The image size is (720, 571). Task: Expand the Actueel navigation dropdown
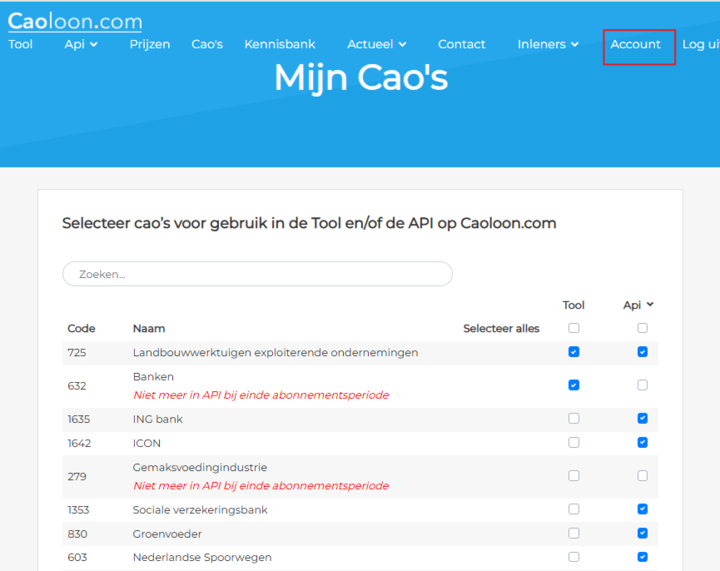(x=376, y=44)
